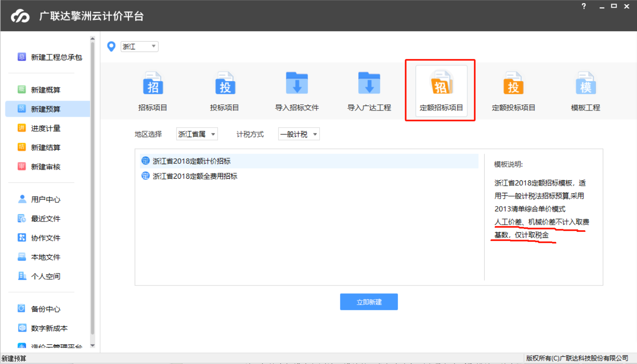Screen dimensions: 637x364
Task: Click icon beside 新建工程总承包
Action: (22, 57)
